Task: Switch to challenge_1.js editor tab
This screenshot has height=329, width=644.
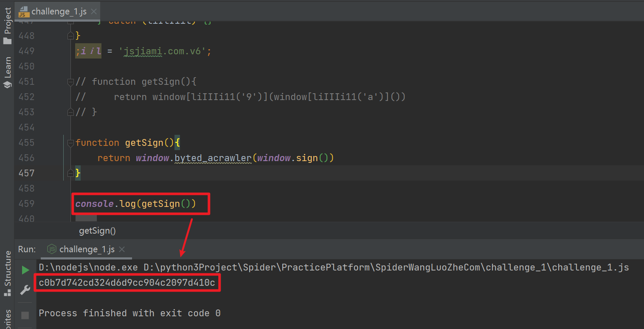Action: point(59,11)
